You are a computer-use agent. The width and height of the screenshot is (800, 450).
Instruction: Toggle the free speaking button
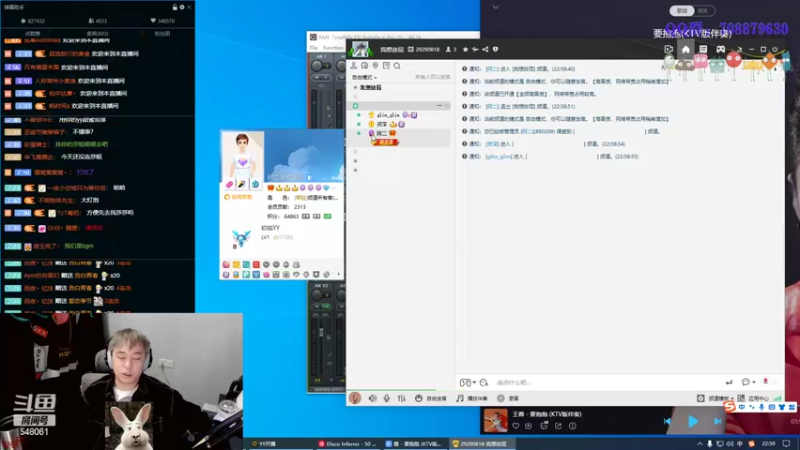coord(431,398)
